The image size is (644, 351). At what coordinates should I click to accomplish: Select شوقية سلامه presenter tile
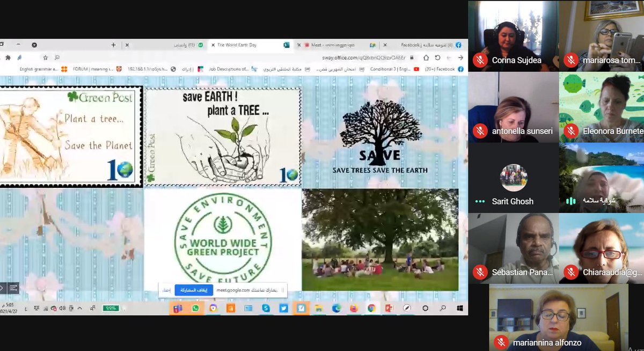(x=601, y=177)
